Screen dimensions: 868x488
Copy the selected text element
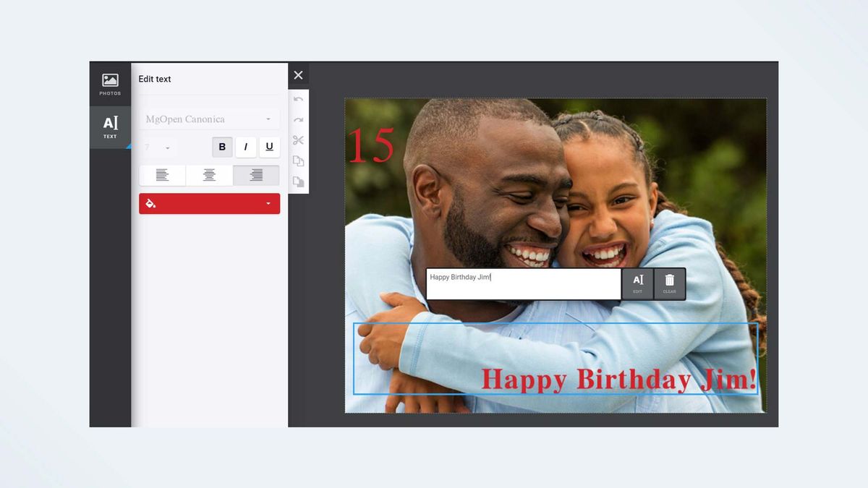[298, 161]
